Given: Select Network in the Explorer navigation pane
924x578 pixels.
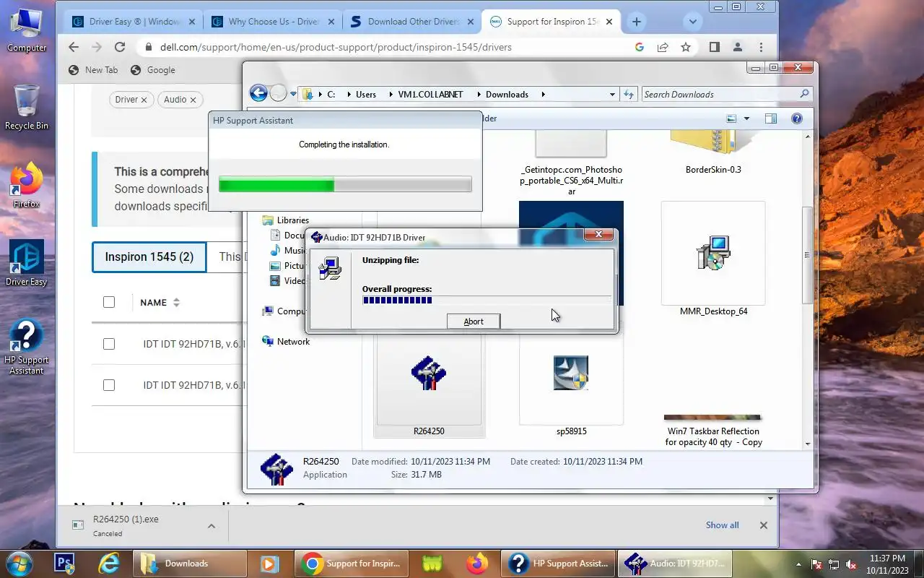Looking at the screenshot, I should click(x=293, y=342).
